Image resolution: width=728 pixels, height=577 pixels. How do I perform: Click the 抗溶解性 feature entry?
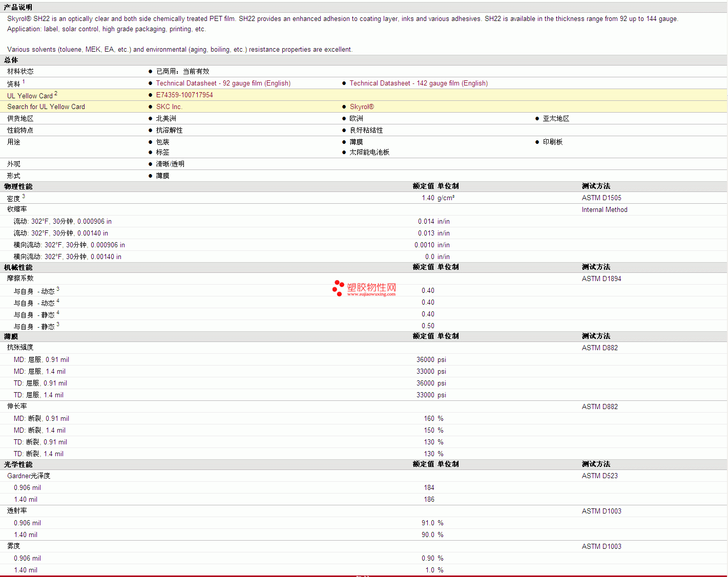coord(169,131)
